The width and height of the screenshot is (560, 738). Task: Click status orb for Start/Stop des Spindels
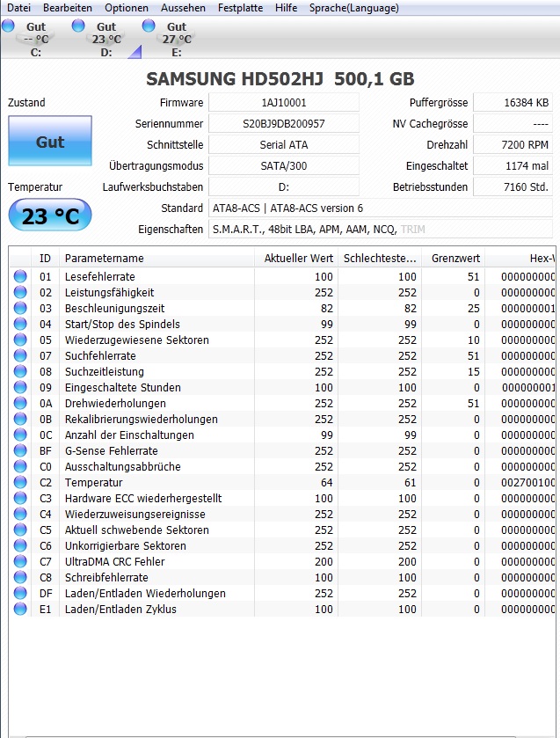click(20, 324)
